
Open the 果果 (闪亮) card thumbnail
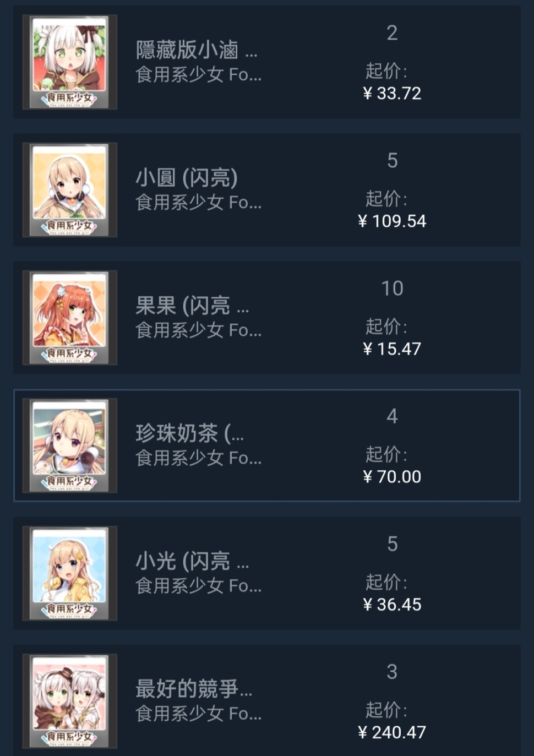[69, 318]
